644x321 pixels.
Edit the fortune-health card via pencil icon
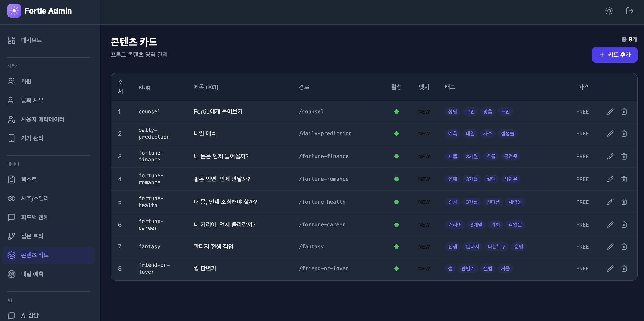(610, 202)
